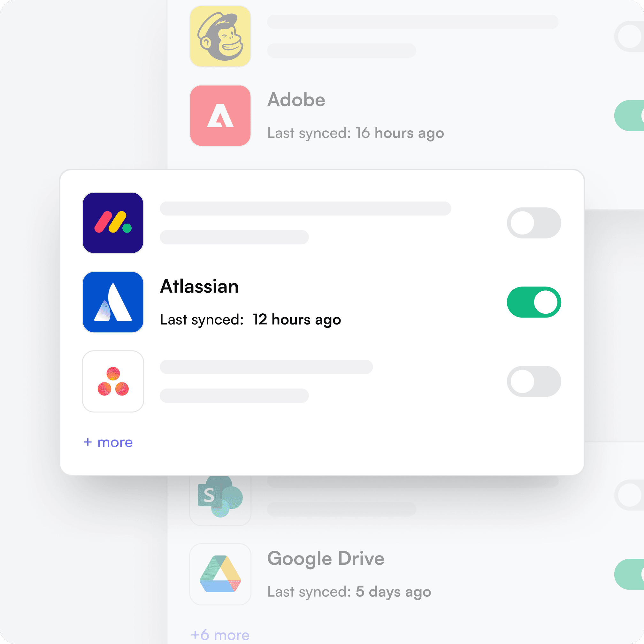Toggle the Google Drive sync switch
This screenshot has height=644, width=644.
pyautogui.click(x=629, y=574)
